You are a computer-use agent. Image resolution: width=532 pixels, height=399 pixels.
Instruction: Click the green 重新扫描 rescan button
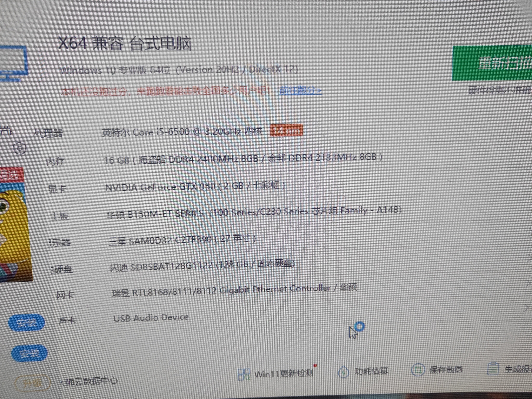492,63
